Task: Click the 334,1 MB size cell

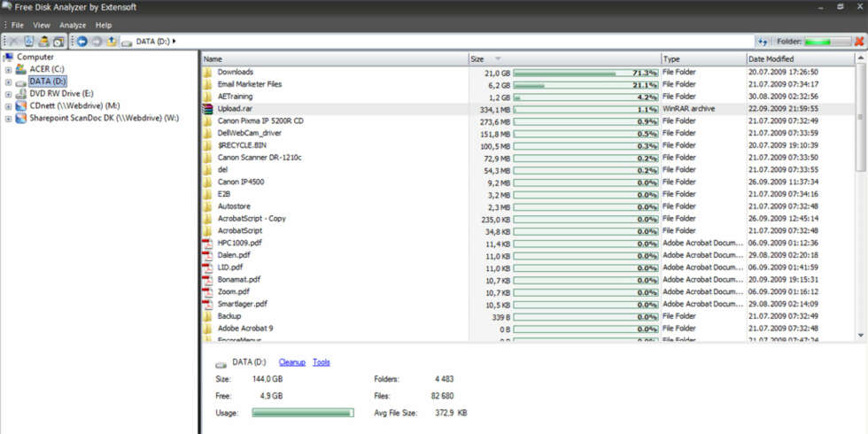Action: 496,110
